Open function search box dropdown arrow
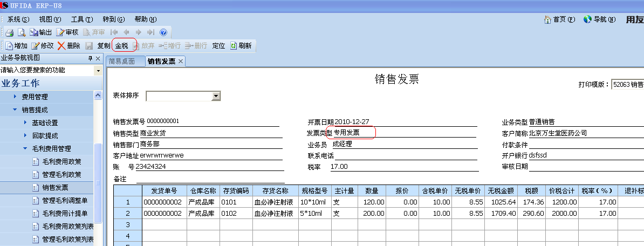This screenshot has width=644, height=246. pyautogui.click(x=98, y=71)
